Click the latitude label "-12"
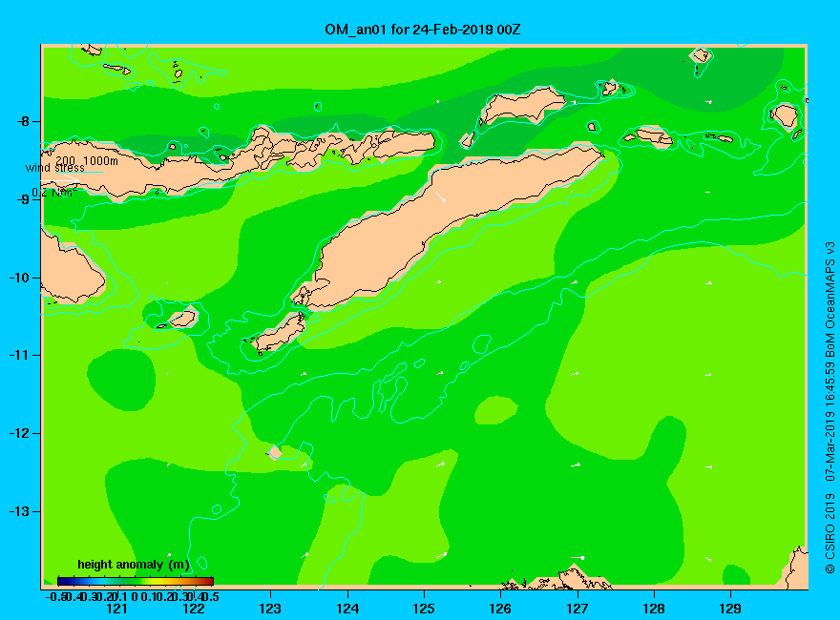840x620 pixels. click(x=19, y=433)
